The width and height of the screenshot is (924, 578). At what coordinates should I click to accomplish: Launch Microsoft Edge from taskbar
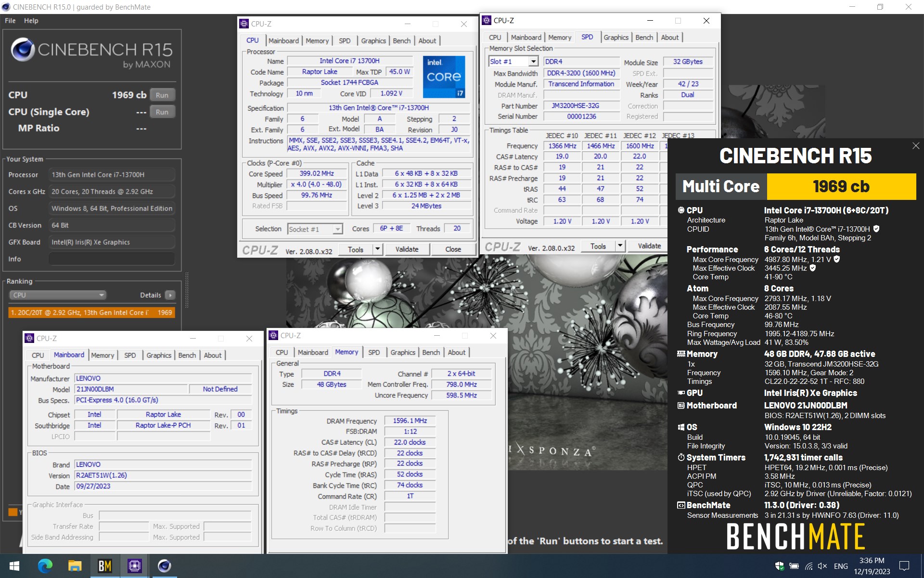tap(45, 566)
